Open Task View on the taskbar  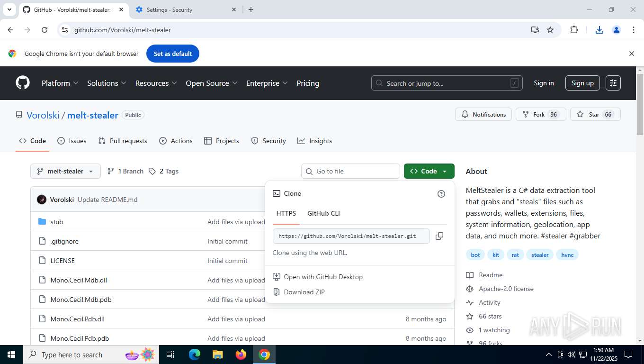click(170, 355)
